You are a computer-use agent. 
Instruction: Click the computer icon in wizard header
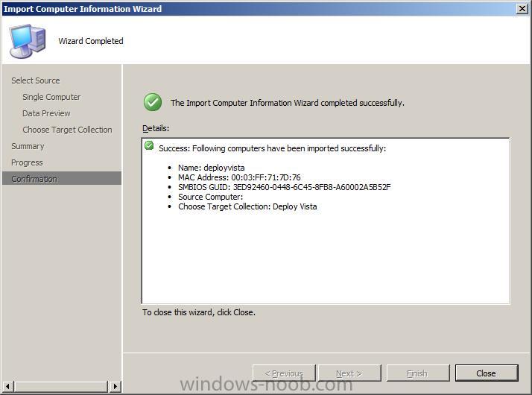[27, 41]
